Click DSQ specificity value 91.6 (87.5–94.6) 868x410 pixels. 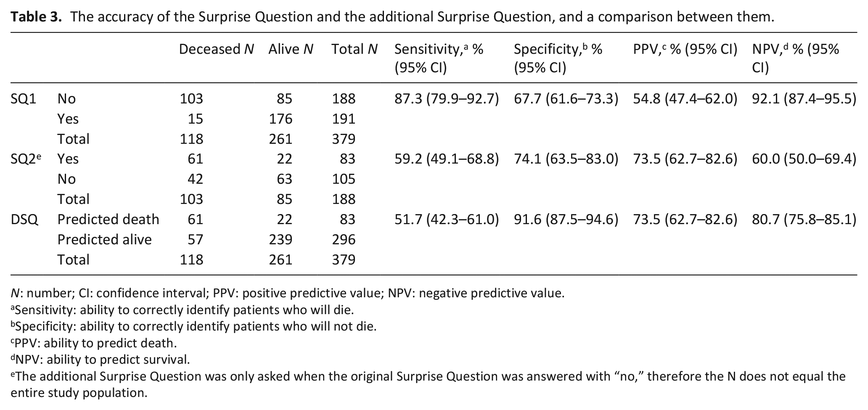click(x=566, y=220)
